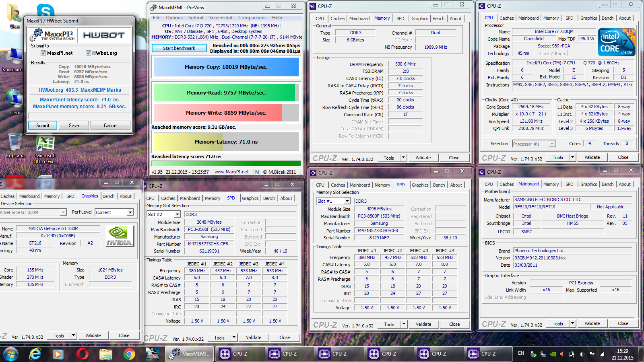
Task: Open Windows Media Player taskbar icon
Action: point(58,354)
